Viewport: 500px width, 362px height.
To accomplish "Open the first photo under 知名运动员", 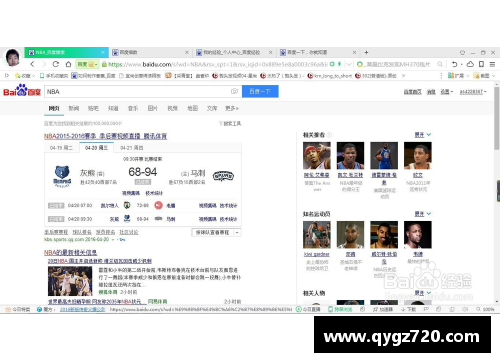I will [317, 235].
